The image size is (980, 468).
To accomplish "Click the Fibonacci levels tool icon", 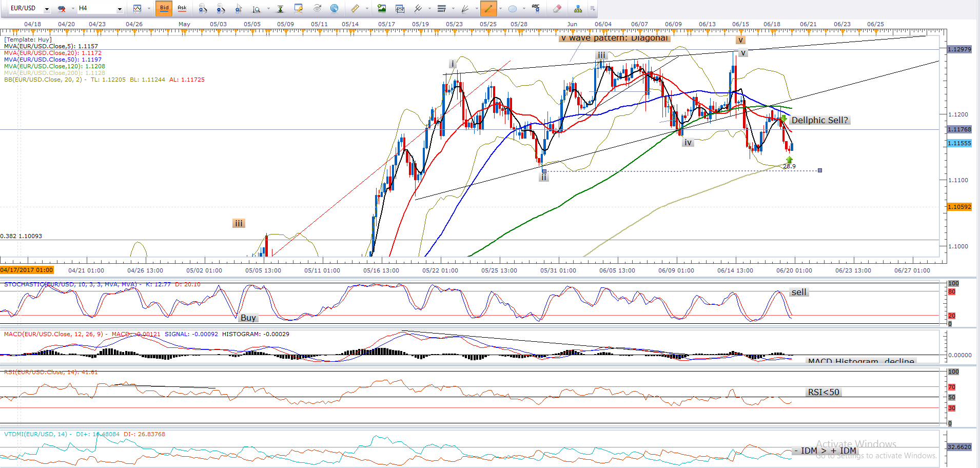I will point(441,8).
